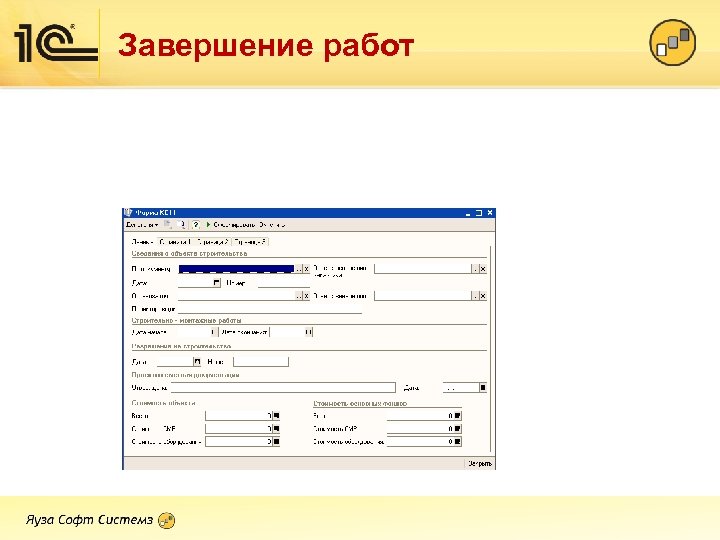Click the round blocks icon in header corner

point(672,42)
